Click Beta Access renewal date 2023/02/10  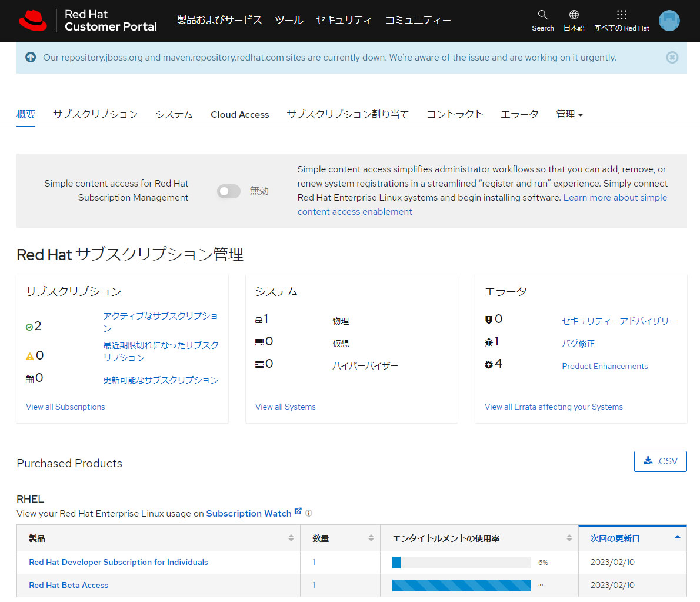[x=612, y=585]
